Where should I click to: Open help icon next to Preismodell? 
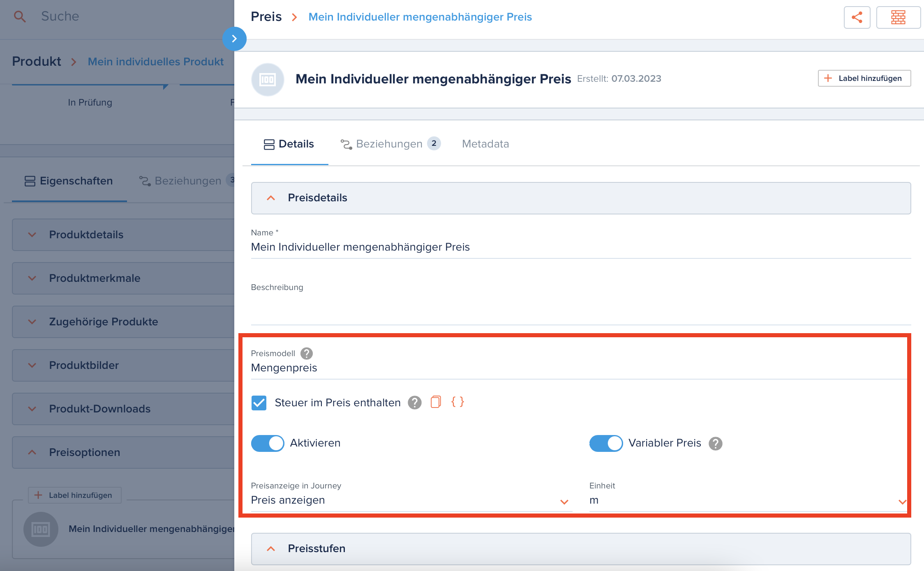tap(307, 353)
